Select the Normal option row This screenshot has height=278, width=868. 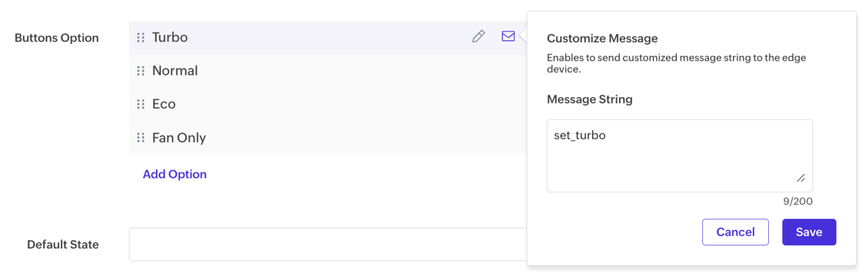pos(328,71)
